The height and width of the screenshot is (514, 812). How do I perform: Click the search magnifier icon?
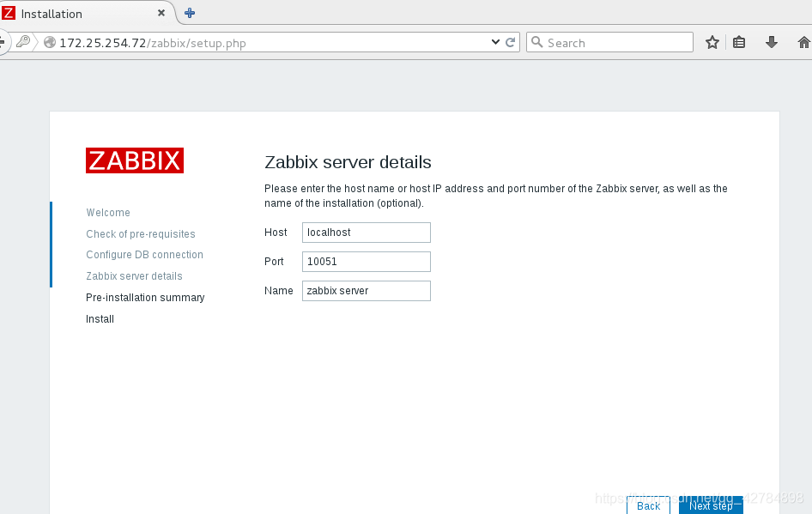click(537, 42)
